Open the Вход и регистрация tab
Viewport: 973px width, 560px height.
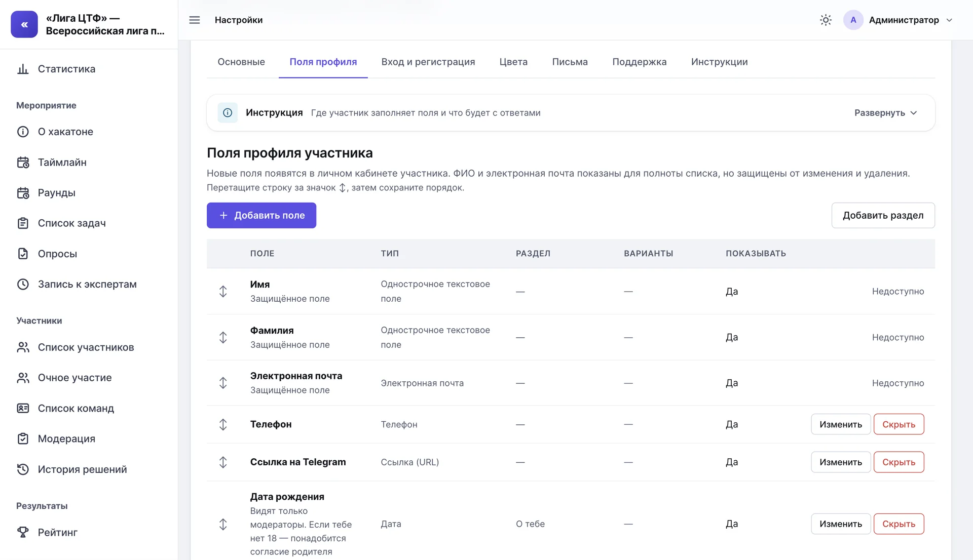coord(428,62)
